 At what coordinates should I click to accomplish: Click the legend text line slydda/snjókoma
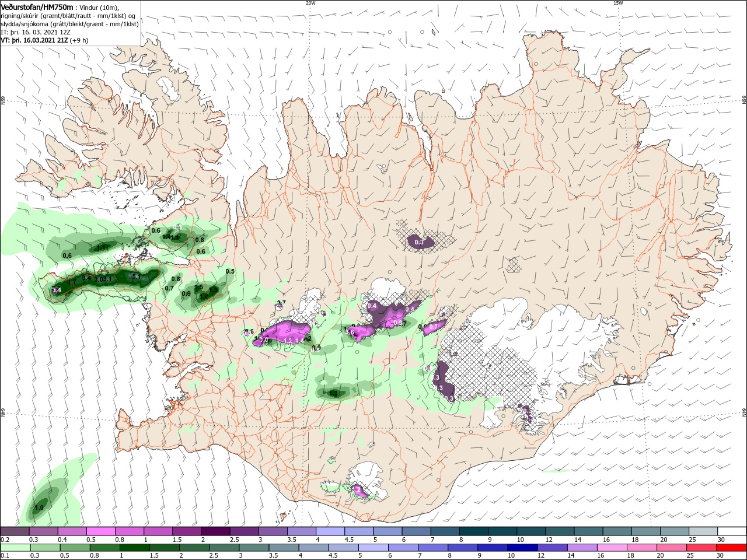pos(69,24)
